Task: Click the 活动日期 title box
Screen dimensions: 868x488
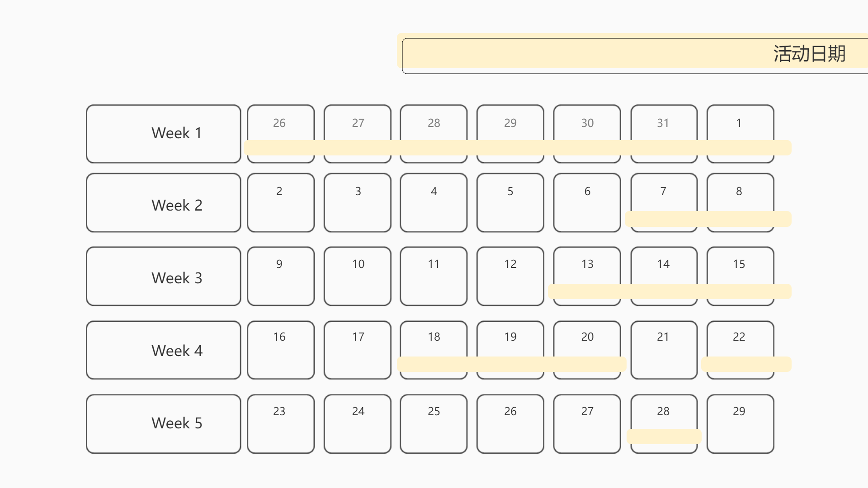Action: click(x=633, y=55)
